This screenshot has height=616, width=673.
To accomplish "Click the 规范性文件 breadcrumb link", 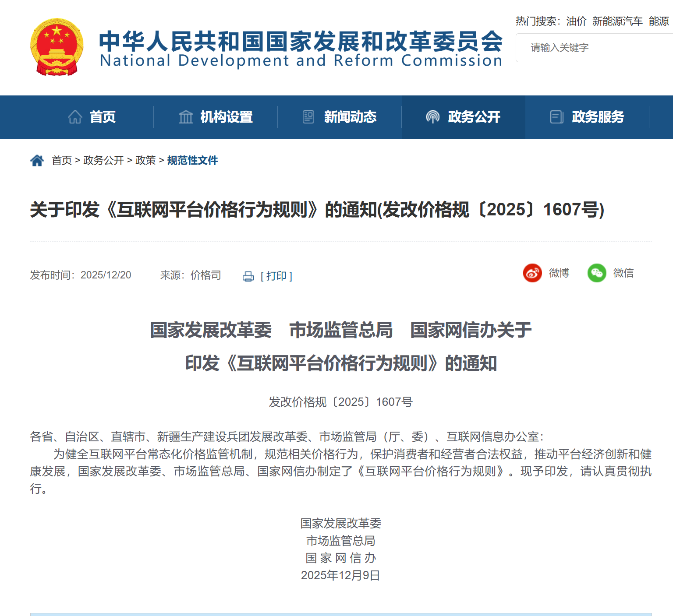I will coord(192,161).
